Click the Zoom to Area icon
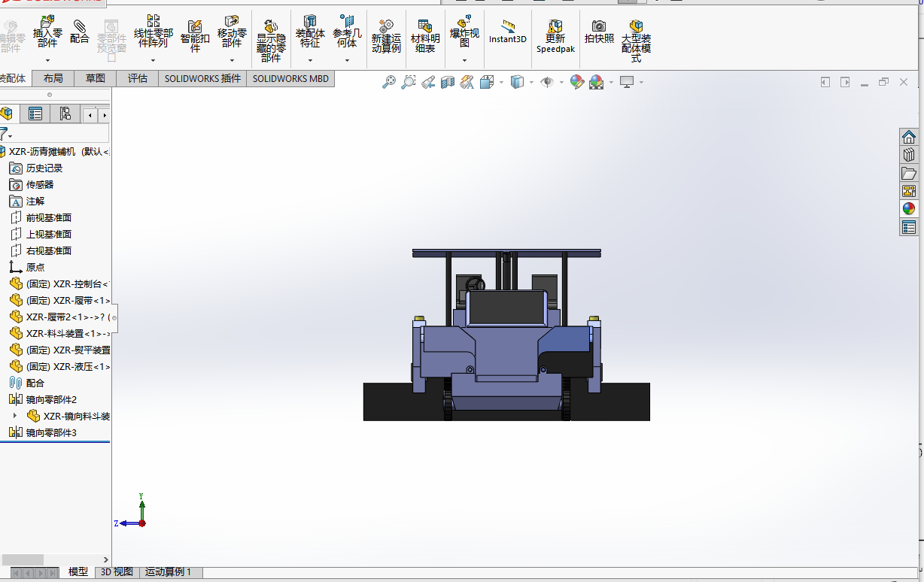Viewport: 924px width, 582px height. coord(409,82)
